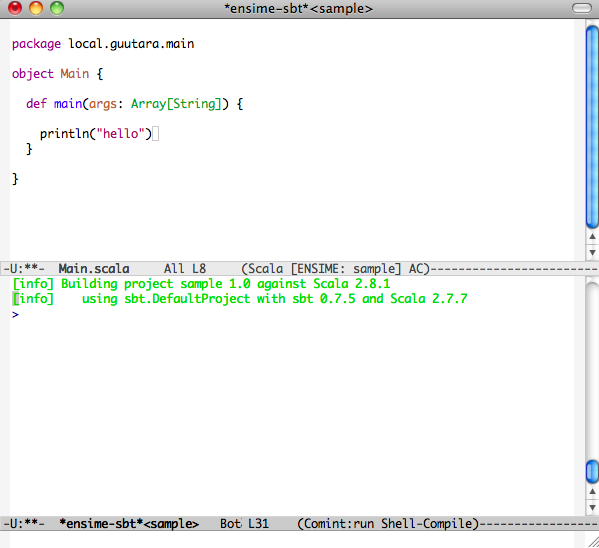Screen dimensions: 599x548
Task: Click the upper pane scroll up arrow
Action: pos(592,237)
